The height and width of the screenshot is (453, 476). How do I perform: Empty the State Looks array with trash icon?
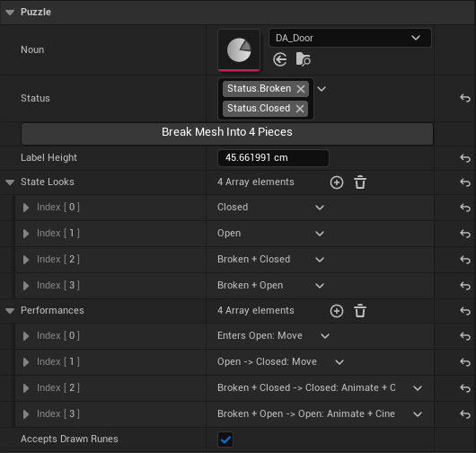click(x=360, y=182)
